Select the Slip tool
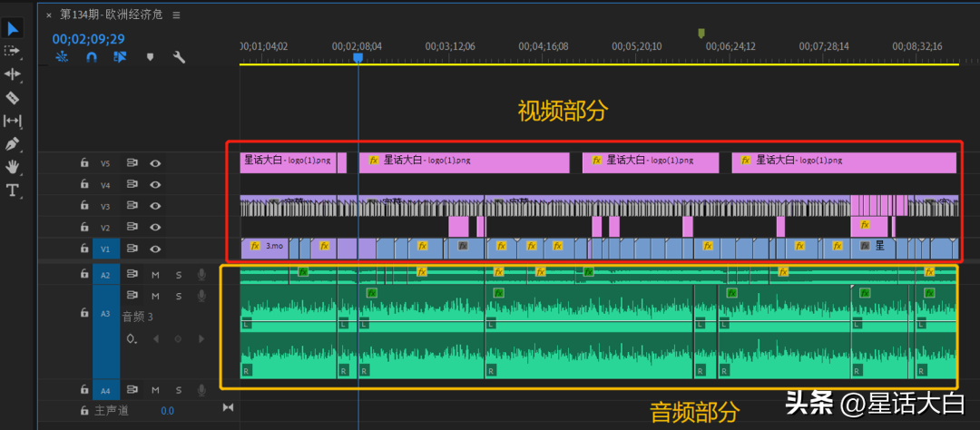The image size is (980, 430). [x=13, y=121]
